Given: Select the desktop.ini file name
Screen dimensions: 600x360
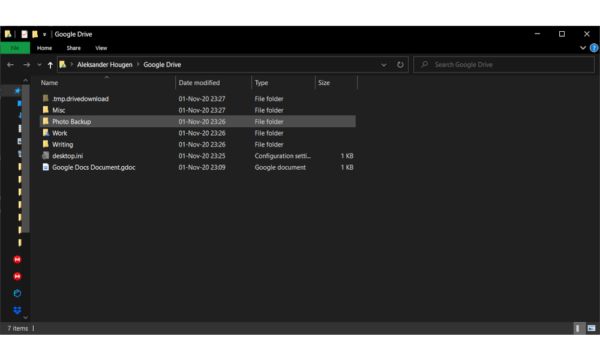Looking at the screenshot, I should click(68, 156).
